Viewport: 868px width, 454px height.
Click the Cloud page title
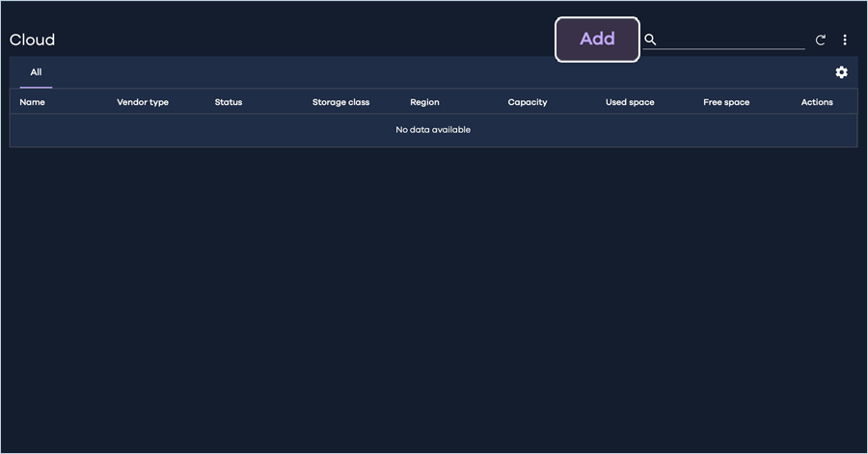coord(33,40)
